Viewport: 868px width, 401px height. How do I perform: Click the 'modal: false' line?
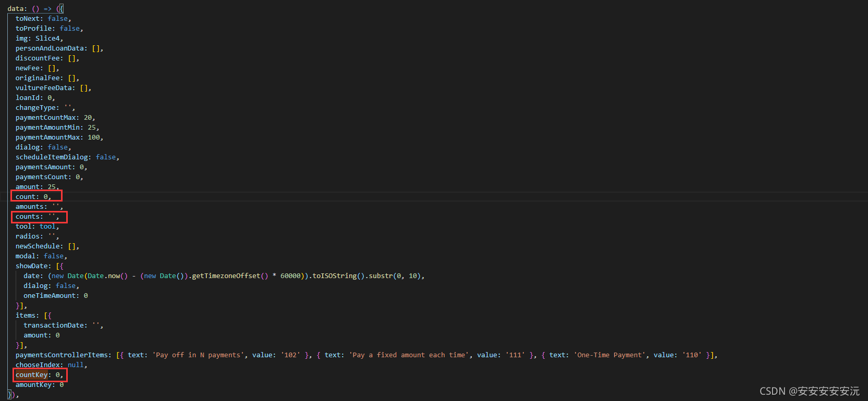click(x=41, y=256)
